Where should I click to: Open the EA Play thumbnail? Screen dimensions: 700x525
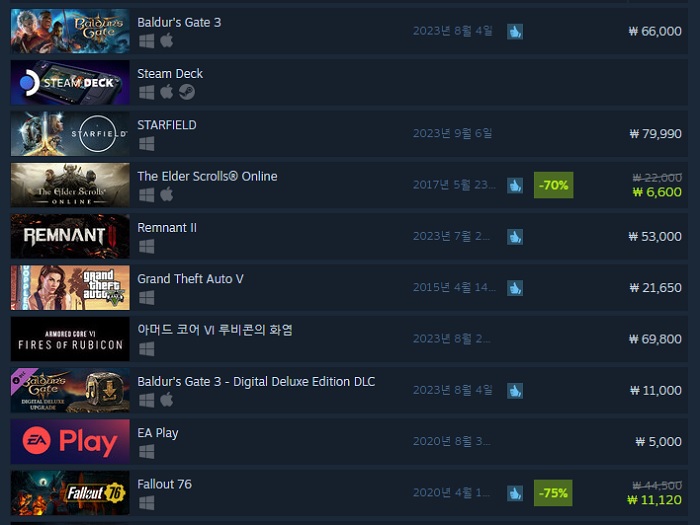[x=70, y=442]
